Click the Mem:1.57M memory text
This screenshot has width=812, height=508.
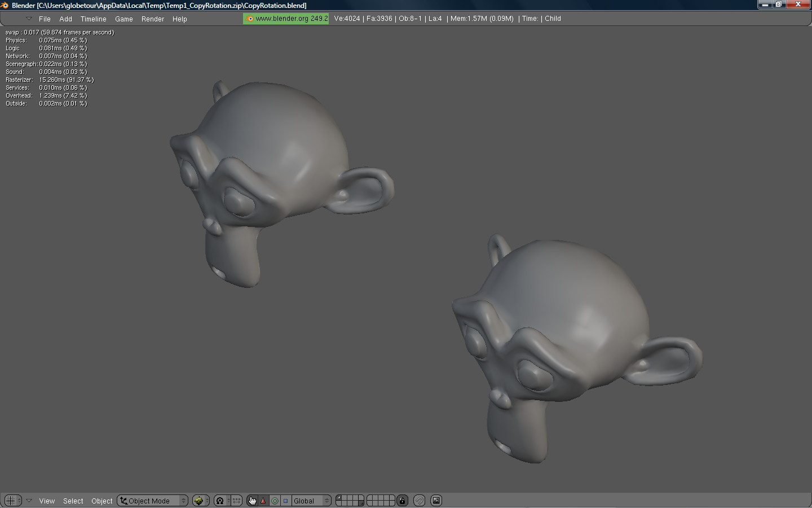pos(482,19)
